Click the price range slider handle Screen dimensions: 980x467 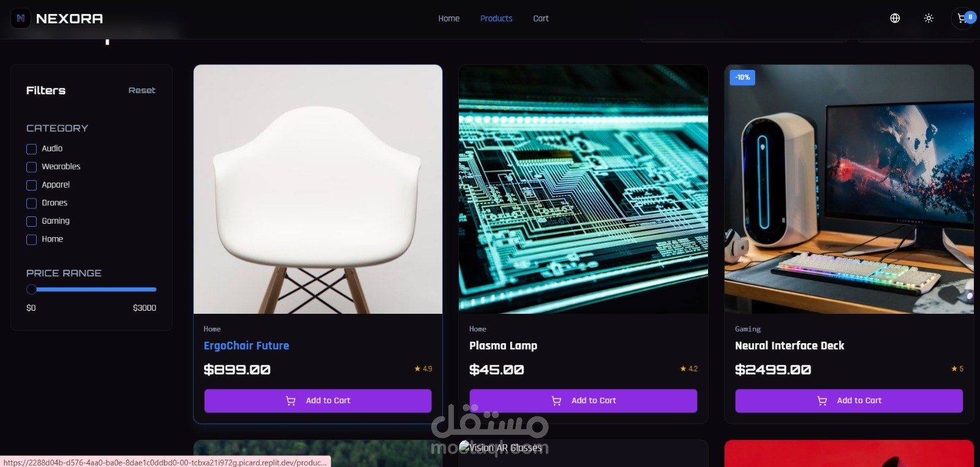pos(32,289)
